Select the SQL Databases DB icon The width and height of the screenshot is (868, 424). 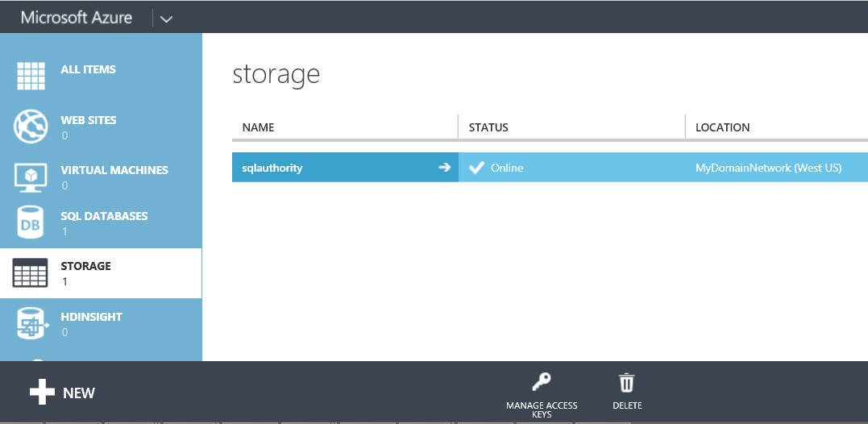pyautogui.click(x=31, y=224)
